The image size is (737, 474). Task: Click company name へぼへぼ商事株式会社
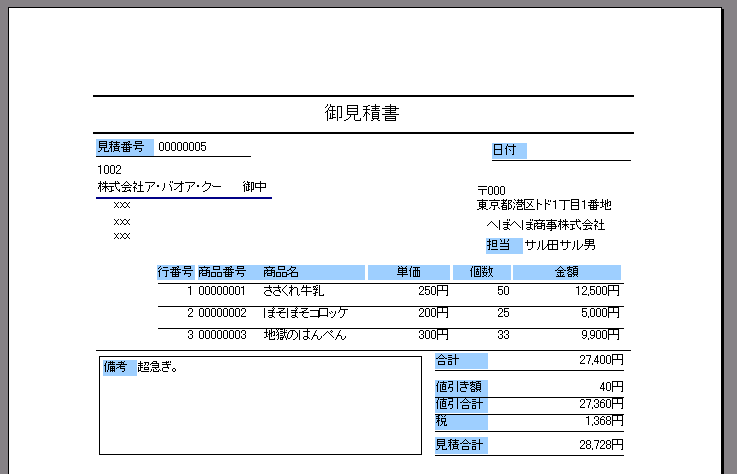(x=545, y=225)
